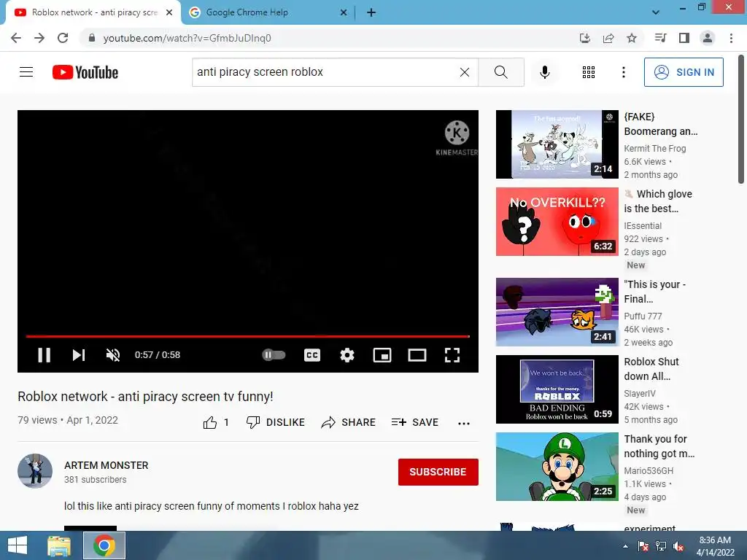Viewport: 747px width, 560px height.
Task: Open the network tray icon
Action: pos(661,546)
